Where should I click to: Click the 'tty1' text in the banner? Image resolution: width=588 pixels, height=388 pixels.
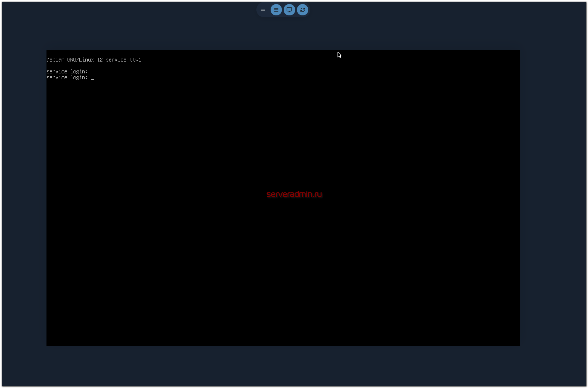point(135,60)
